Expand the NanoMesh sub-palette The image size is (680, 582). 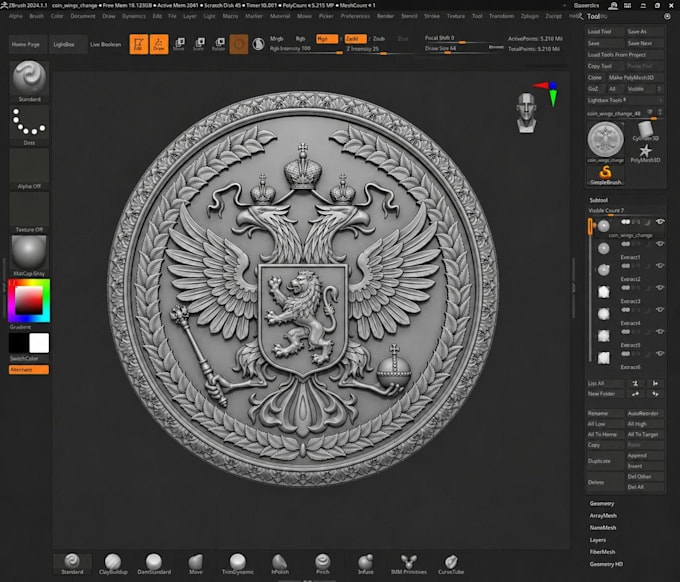603,528
